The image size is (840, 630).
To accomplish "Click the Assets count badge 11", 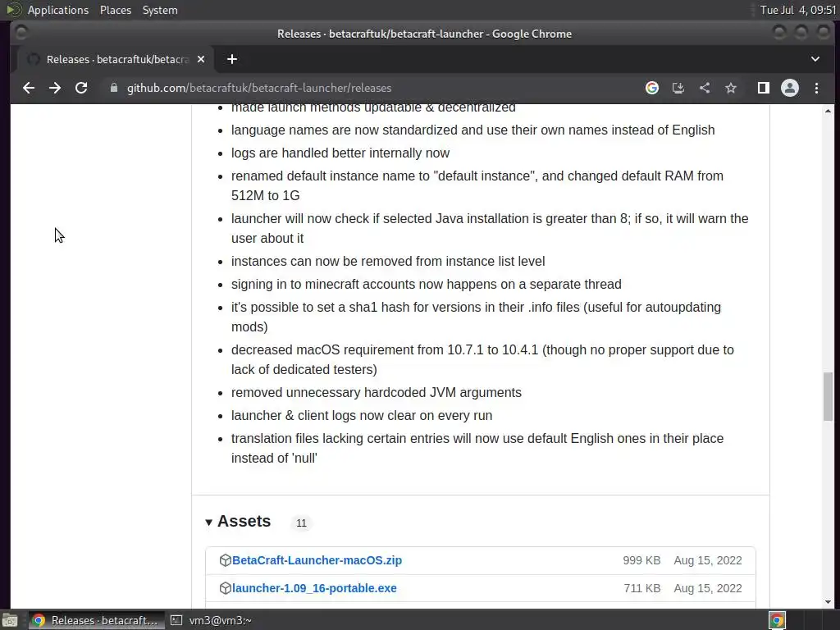I will click(302, 523).
